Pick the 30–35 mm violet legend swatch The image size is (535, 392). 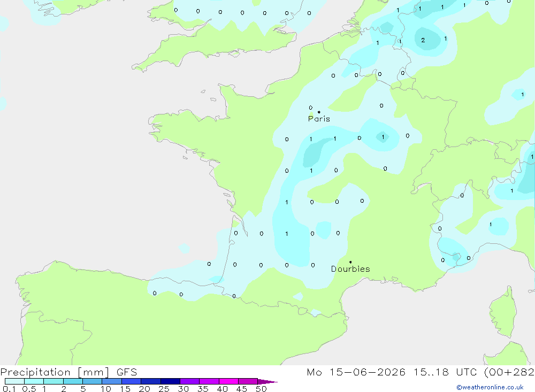(189, 381)
